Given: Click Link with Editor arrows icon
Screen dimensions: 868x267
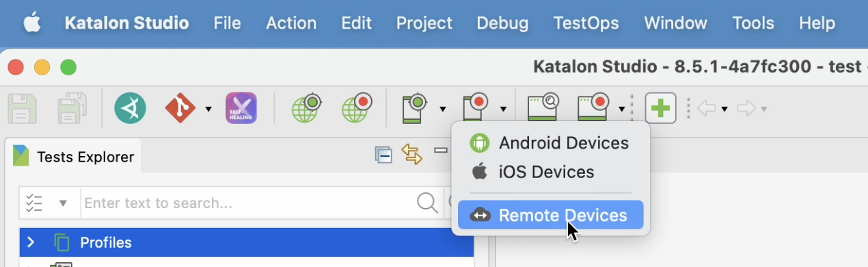Looking at the screenshot, I should (412, 155).
